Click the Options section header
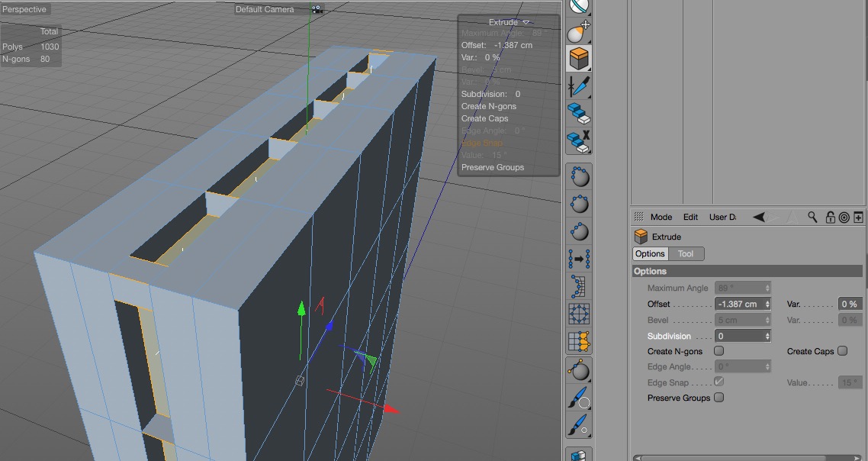Image resolution: width=868 pixels, height=461 pixels. pos(747,271)
